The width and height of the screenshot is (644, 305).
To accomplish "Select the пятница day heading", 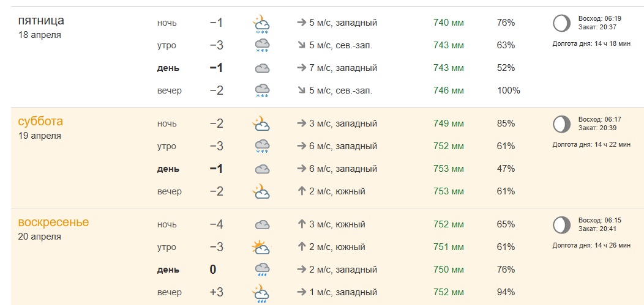I will (x=41, y=21).
